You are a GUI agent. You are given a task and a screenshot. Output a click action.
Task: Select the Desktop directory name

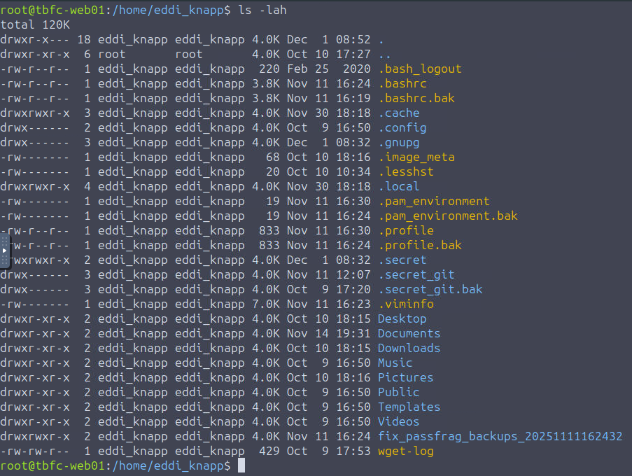401,319
